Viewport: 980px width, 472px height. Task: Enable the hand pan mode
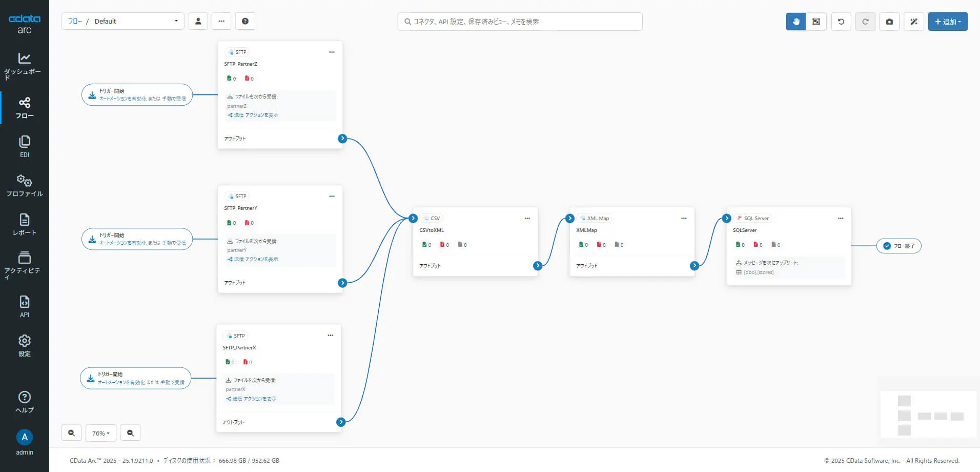click(796, 22)
